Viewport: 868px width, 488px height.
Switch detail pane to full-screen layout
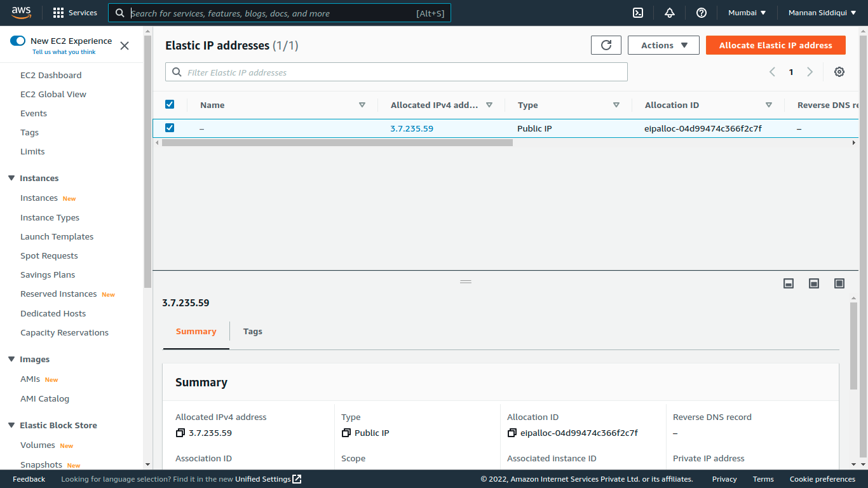[839, 283]
